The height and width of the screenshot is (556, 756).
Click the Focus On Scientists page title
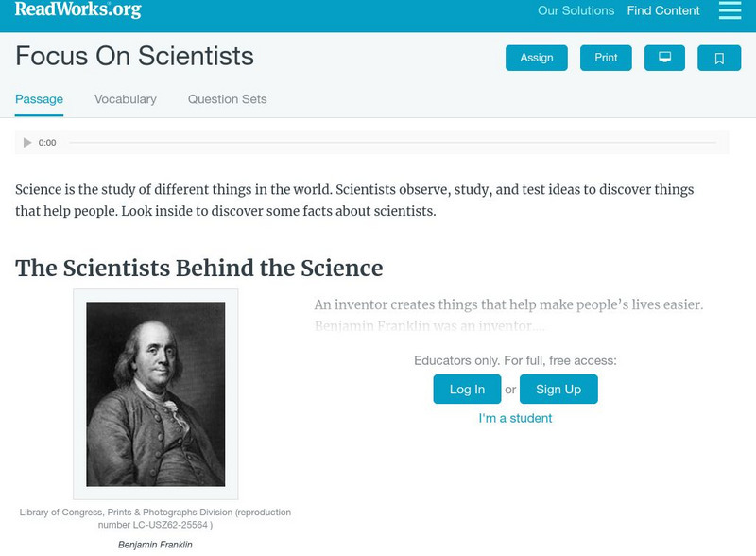click(134, 56)
